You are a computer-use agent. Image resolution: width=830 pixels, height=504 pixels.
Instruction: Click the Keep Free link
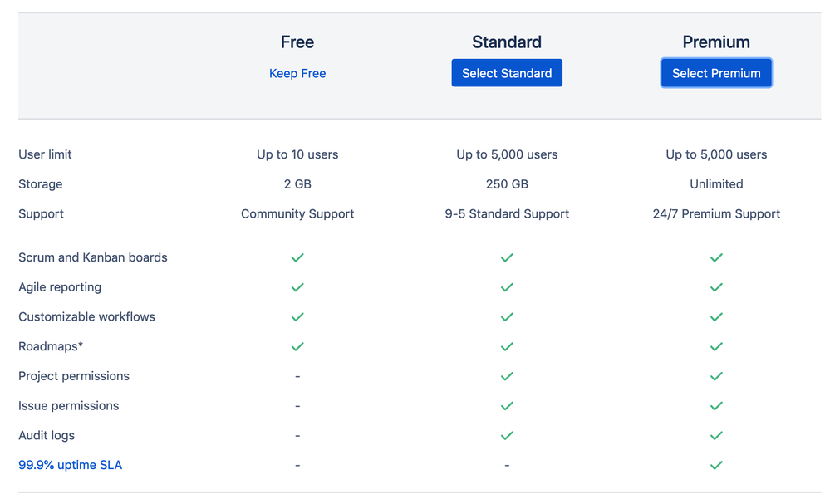pyautogui.click(x=297, y=73)
